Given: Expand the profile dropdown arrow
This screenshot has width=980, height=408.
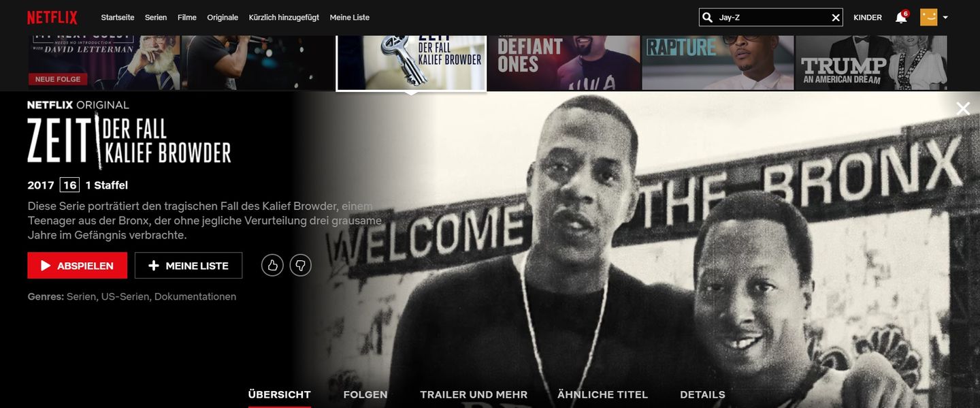Looking at the screenshot, I should click(945, 18).
